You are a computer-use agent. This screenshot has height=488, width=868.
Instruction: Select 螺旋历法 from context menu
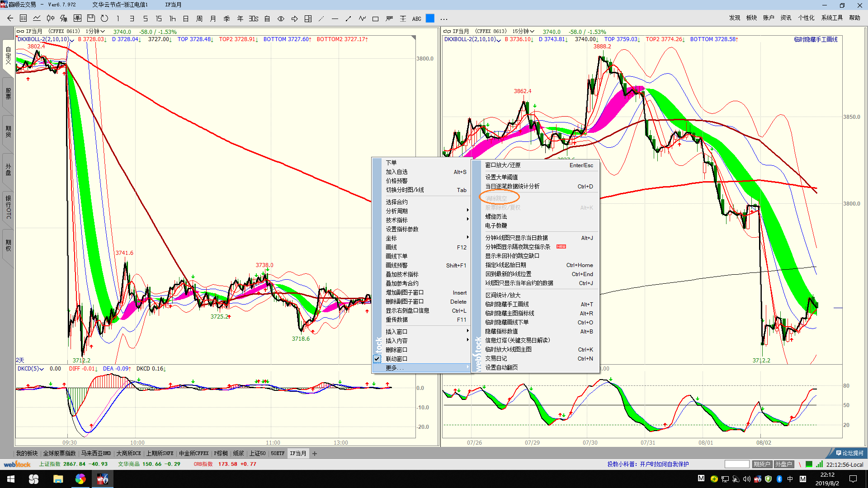pos(496,216)
